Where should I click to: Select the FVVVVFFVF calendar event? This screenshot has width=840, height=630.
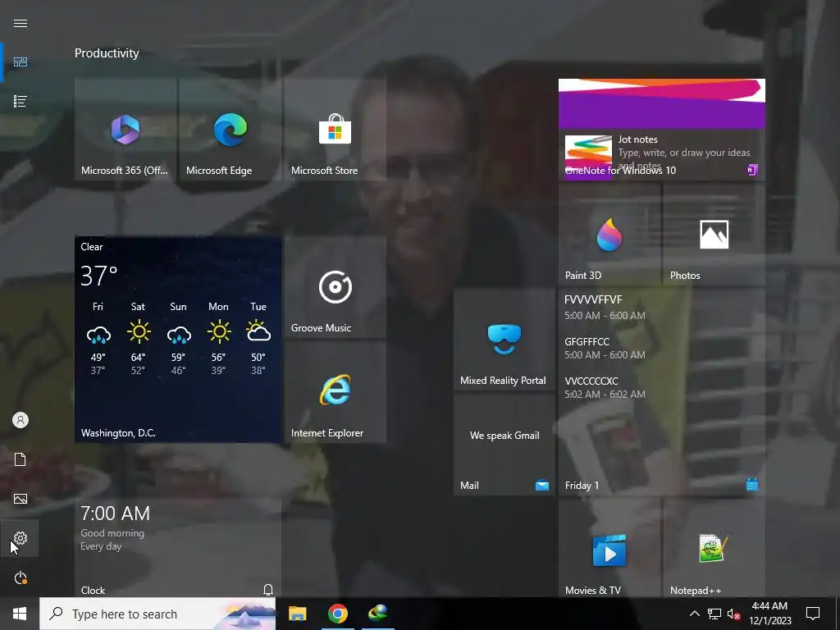pos(605,308)
